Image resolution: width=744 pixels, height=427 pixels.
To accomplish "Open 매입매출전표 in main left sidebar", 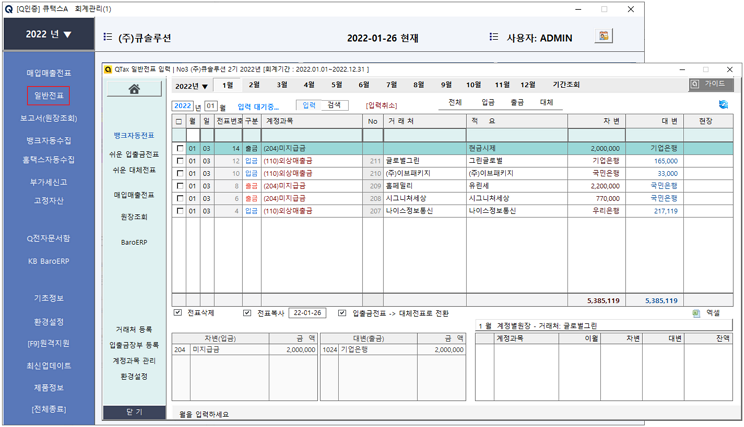I will pos(48,73).
